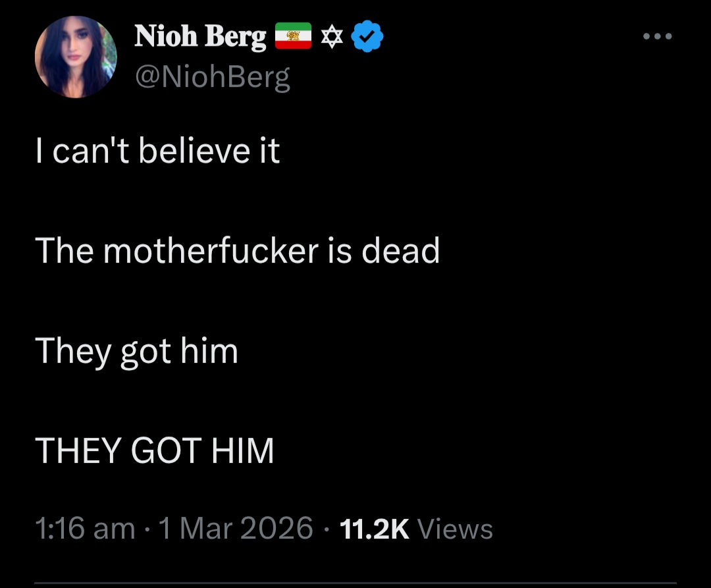711x588 pixels.
Task: Click the horizontal divider below the tweet details
Action: 355,582
